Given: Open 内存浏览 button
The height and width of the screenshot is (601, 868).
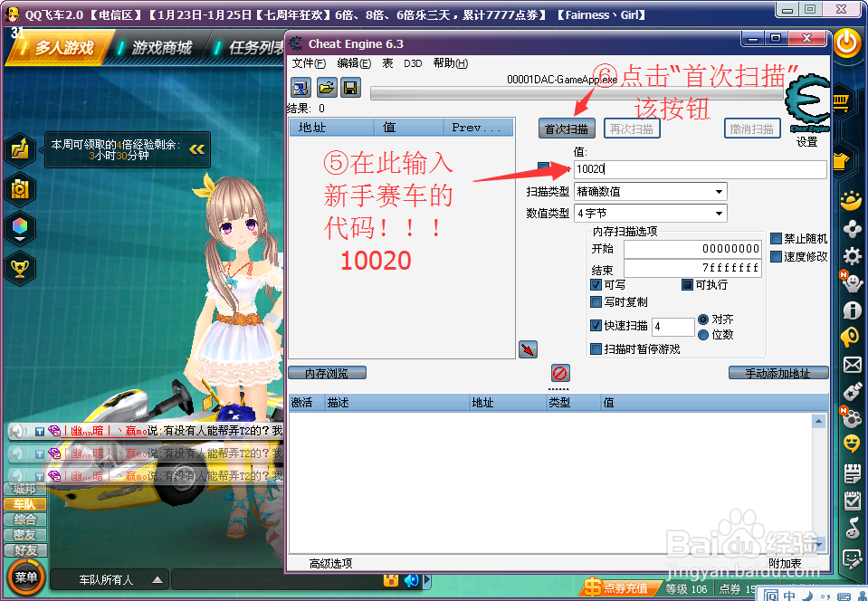Looking at the screenshot, I should click(327, 373).
